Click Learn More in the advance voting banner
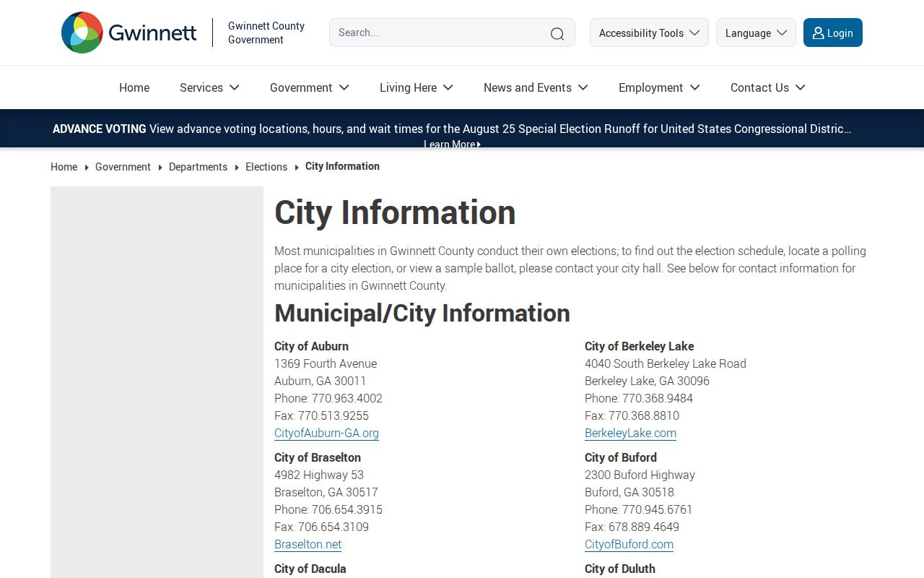Screen dimensions: 924x578 click(452, 144)
